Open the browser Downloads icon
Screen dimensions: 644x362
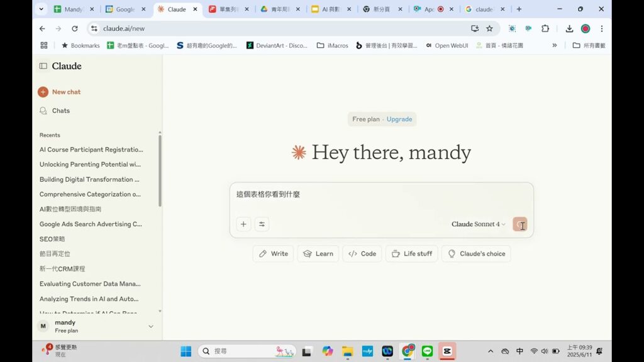pyautogui.click(x=569, y=28)
